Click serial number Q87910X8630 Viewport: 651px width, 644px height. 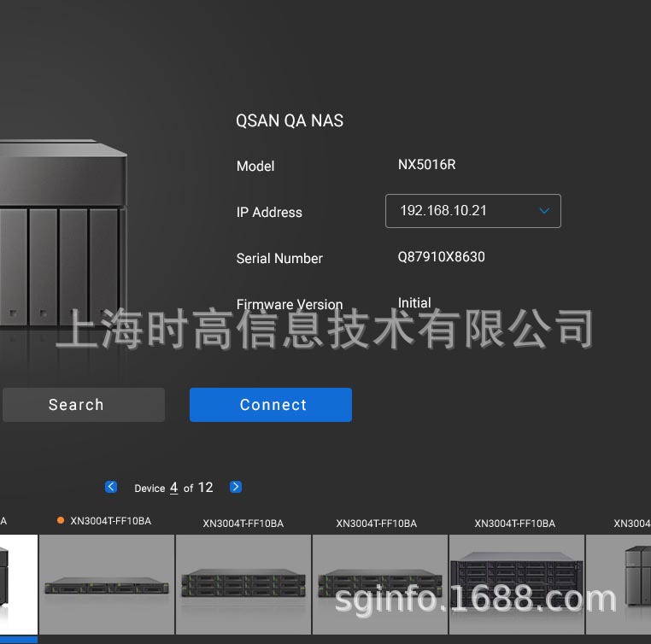coord(442,257)
